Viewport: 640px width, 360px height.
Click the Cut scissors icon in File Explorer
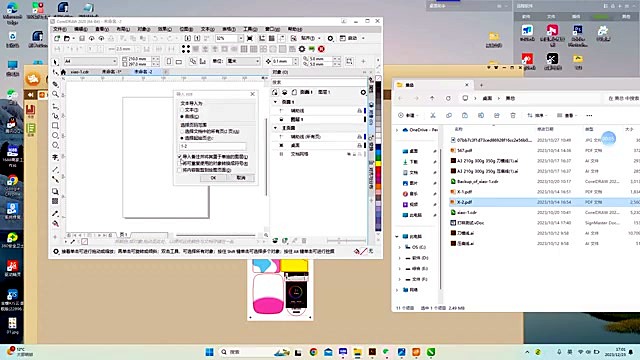click(433, 116)
